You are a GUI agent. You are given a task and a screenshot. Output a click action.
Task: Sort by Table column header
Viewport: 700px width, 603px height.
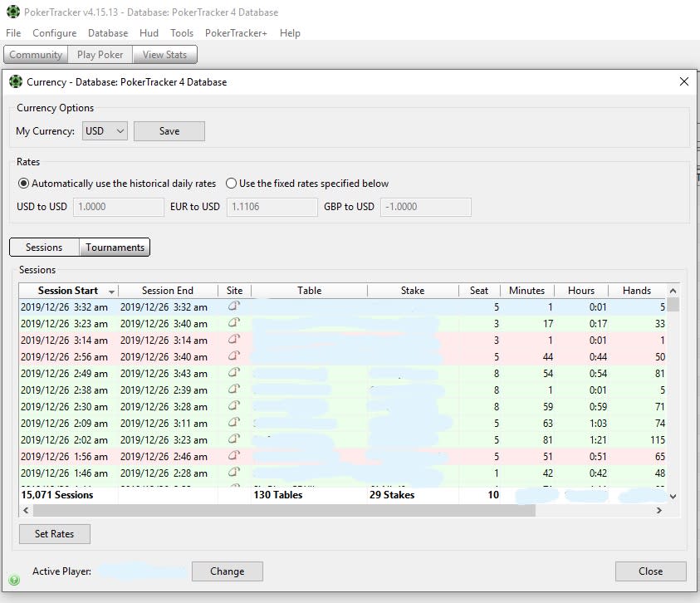(x=310, y=291)
